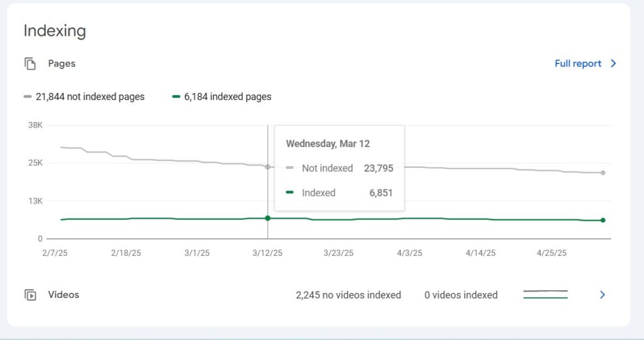Open the Full report link
Image resolution: width=644 pixels, height=340 pixels.
[x=577, y=63]
